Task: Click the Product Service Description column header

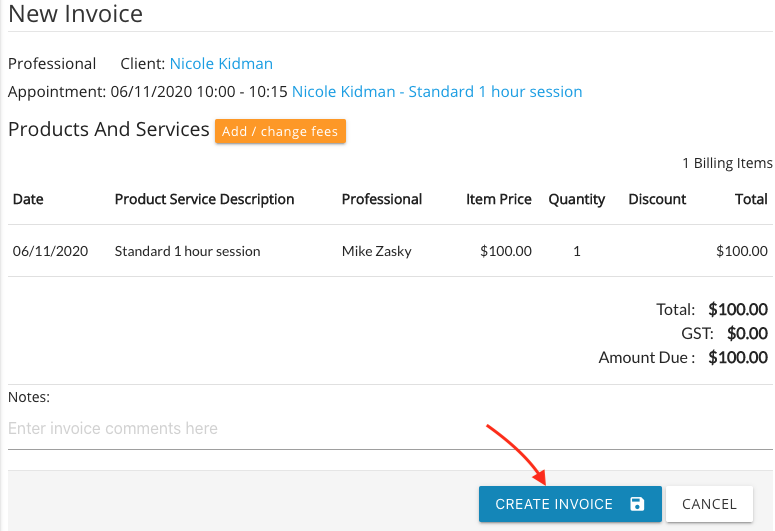Action: click(205, 199)
